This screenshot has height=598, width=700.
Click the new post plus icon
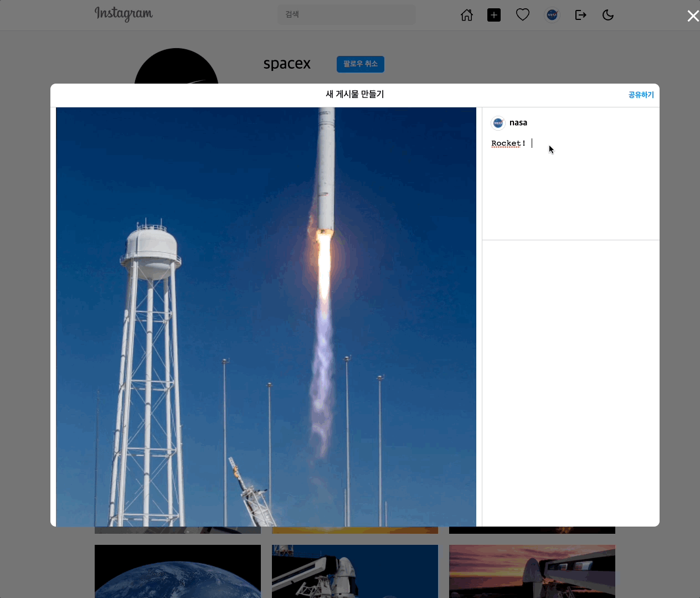pyautogui.click(x=494, y=15)
